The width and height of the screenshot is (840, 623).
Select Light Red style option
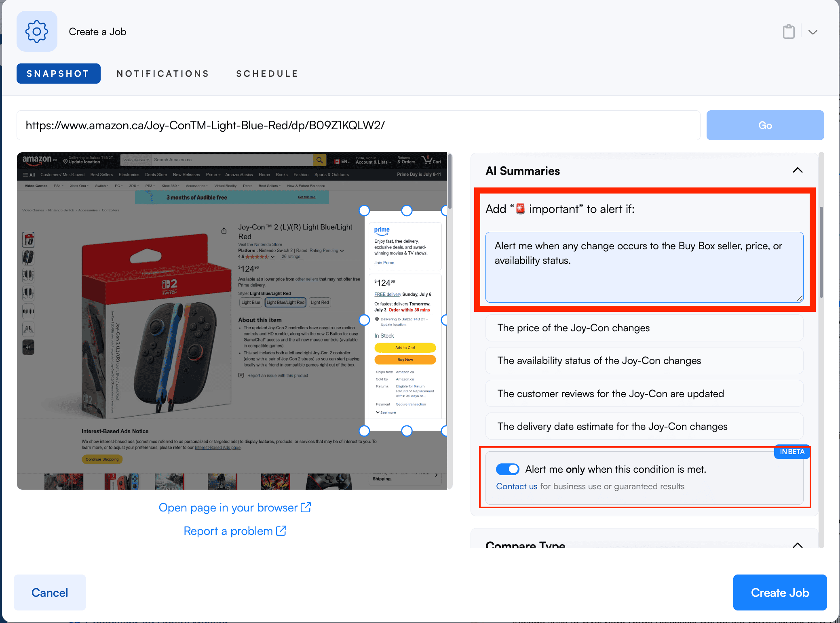point(320,302)
